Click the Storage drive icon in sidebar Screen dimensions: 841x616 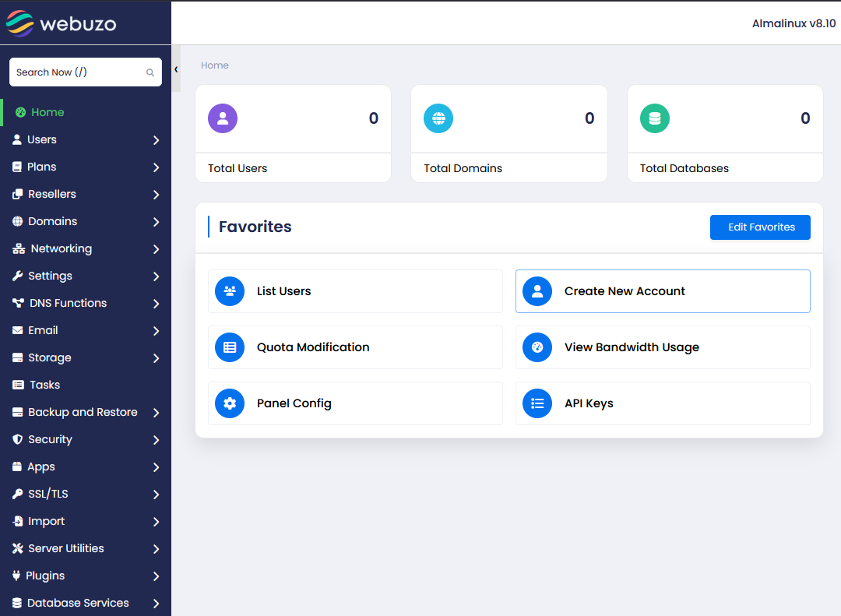click(18, 358)
